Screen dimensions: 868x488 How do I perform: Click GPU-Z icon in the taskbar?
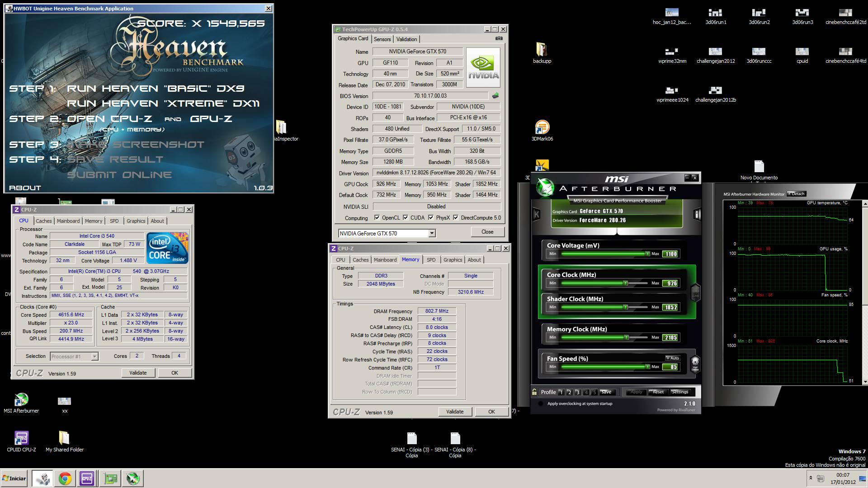pos(111,479)
